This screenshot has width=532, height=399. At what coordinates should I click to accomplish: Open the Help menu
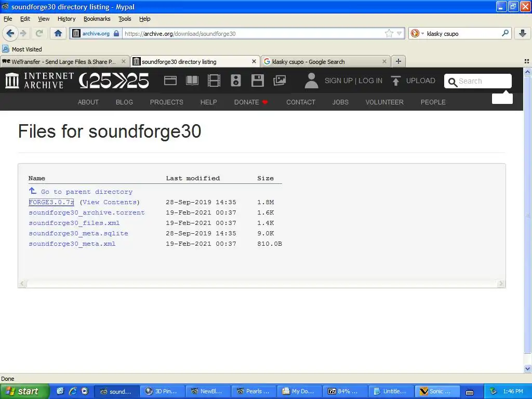(144, 19)
